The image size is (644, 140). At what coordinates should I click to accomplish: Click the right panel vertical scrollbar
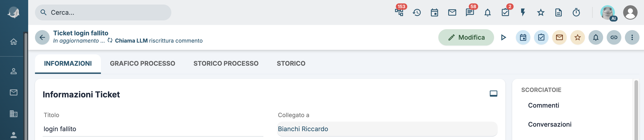[636, 110]
